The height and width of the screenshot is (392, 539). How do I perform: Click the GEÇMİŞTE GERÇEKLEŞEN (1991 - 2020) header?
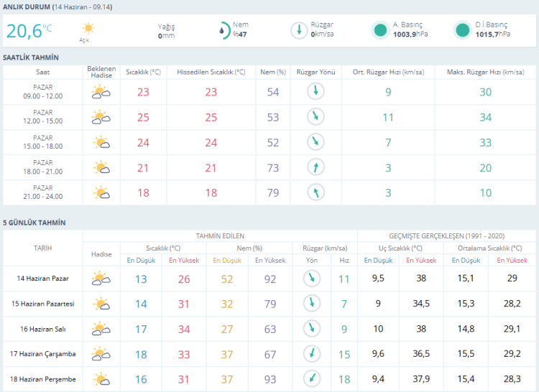446,236
